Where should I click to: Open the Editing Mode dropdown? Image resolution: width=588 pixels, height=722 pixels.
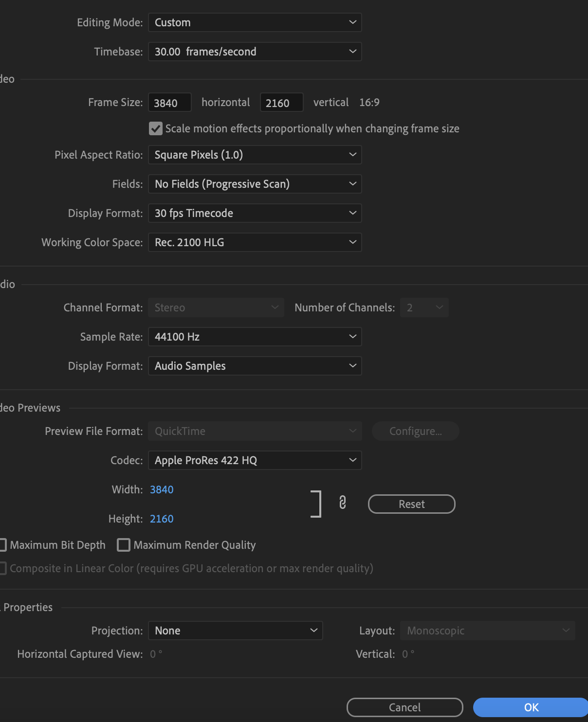[255, 22]
